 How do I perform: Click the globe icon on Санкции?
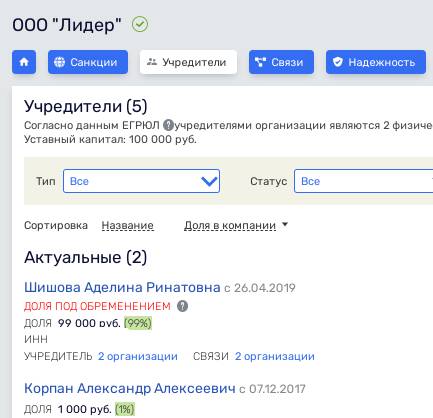[59, 62]
